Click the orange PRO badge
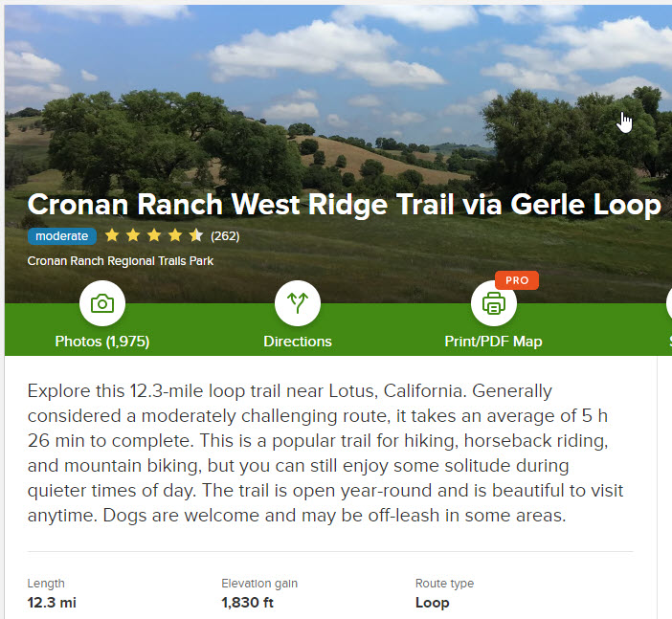Viewport: 672px width, 619px height. [x=517, y=280]
